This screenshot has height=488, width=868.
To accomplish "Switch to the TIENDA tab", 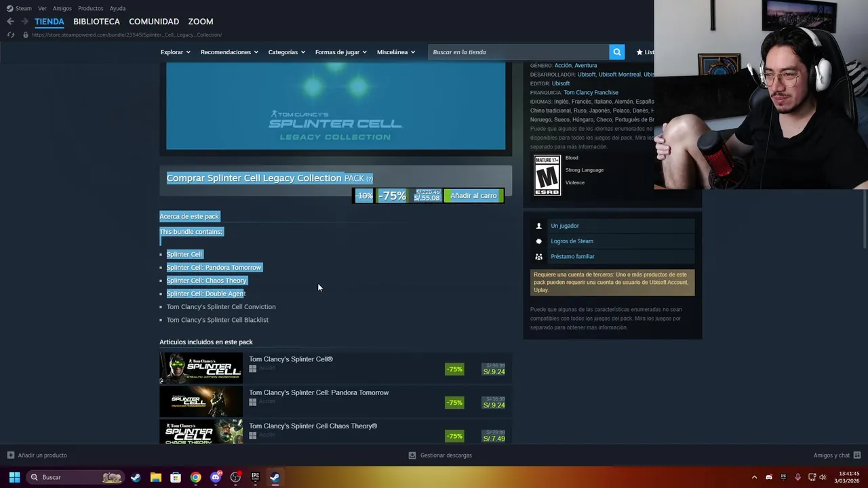I will coord(50,22).
